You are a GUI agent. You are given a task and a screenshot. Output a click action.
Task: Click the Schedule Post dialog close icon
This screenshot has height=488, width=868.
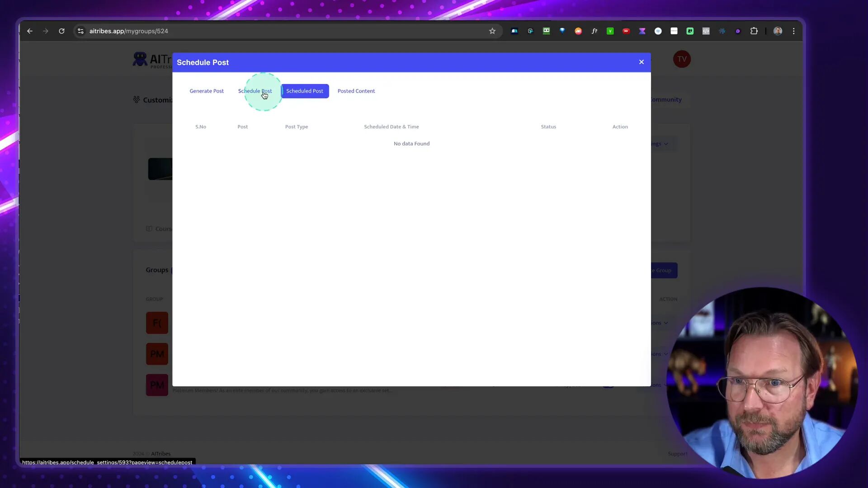pos(641,61)
